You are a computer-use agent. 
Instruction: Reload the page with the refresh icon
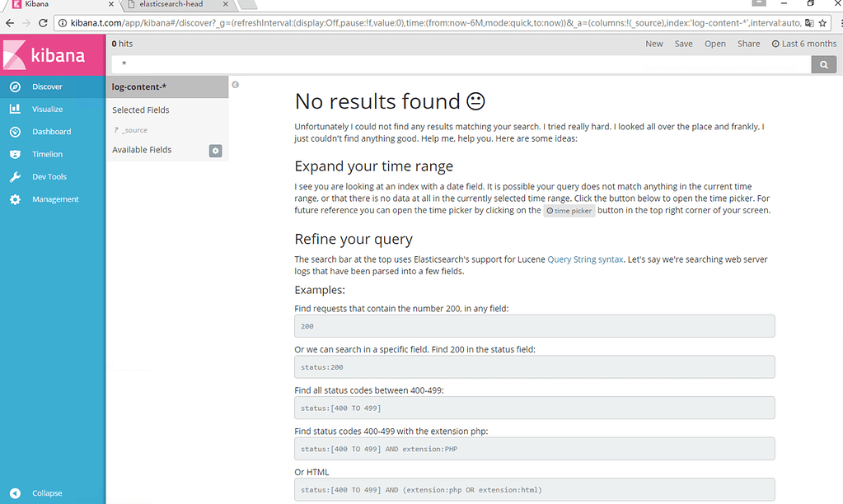(x=44, y=22)
